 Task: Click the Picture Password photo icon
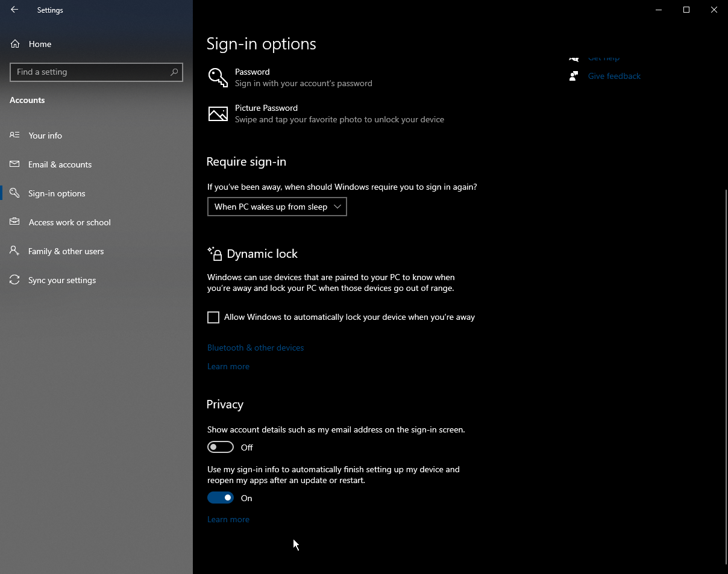point(218,113)
